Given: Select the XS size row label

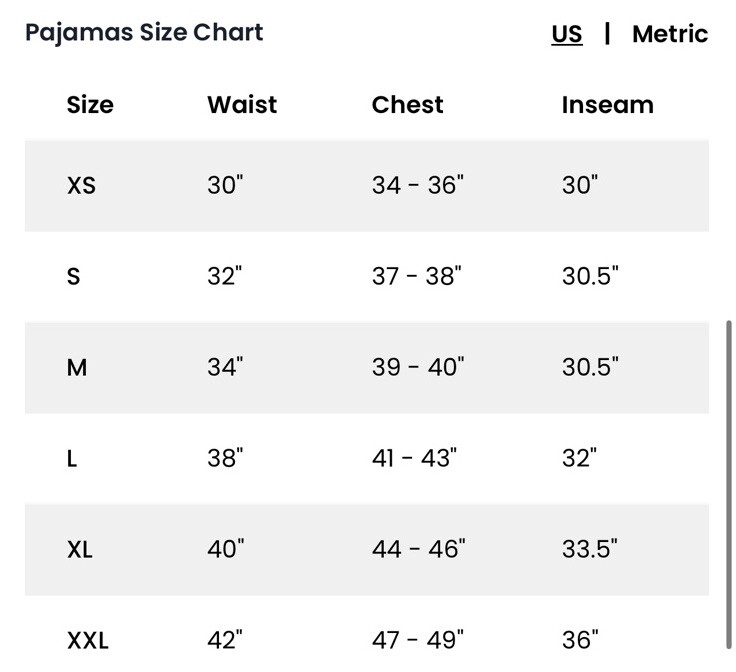Looking at the screenshot, I should pyautogui.click(x=81, y=186).
